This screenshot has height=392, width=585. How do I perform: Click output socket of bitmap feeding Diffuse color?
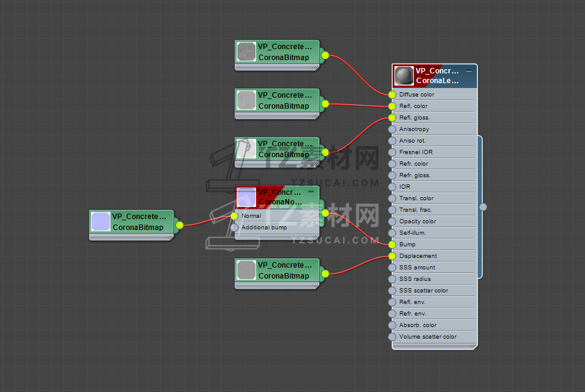(x=325, y=55)
